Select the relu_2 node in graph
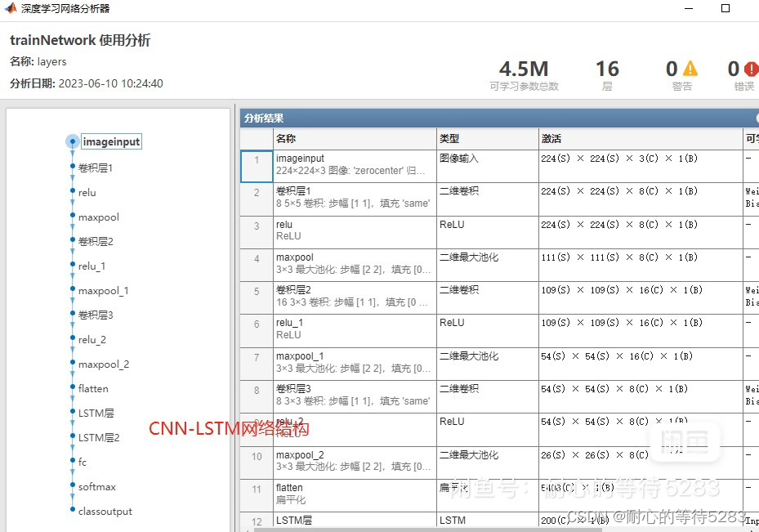Screen dimensions: 759x532 click(x=92, y=339)
